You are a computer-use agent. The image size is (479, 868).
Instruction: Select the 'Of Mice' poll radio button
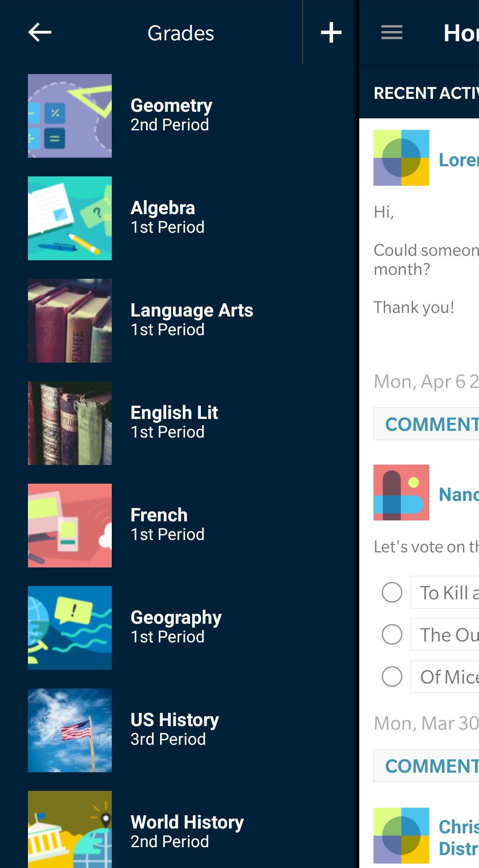(392, 676)
